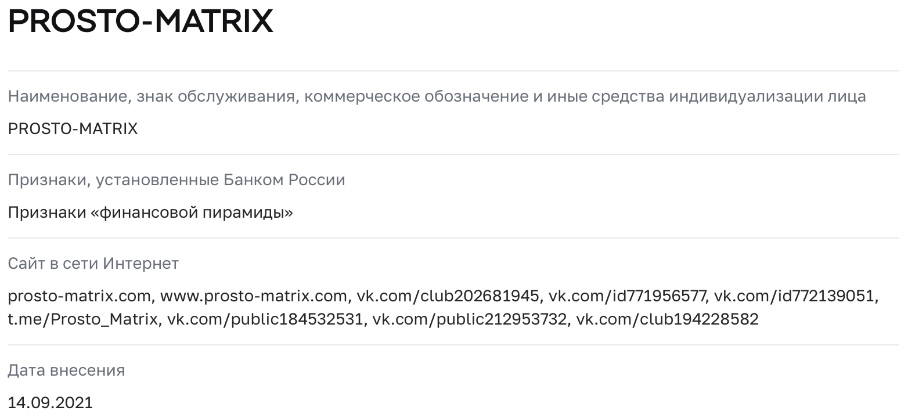This screenshot has height=419, width=909.
Task: Click the 'Сайт в сети Интернет' label
Action: pyautogui.click(x=93, y=265)
